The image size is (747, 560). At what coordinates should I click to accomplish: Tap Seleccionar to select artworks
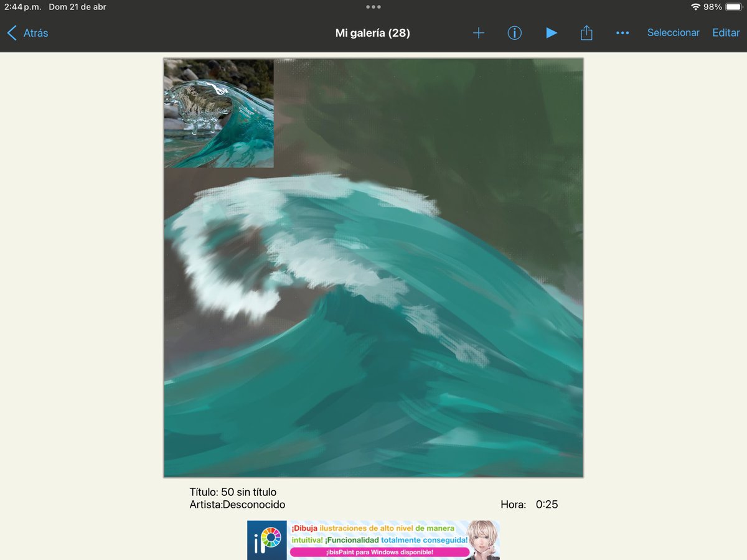[673, 33]
